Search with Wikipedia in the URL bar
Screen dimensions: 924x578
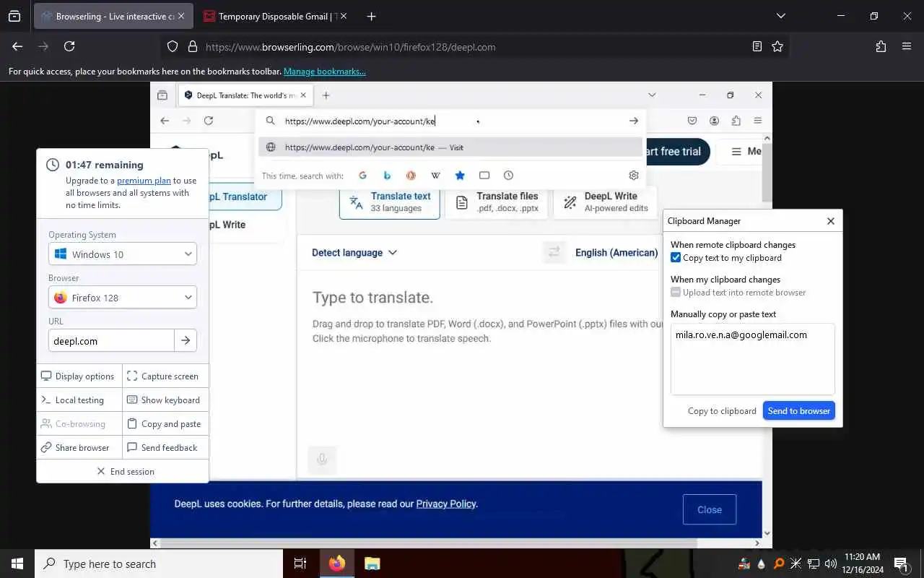[x=435, y=176]
